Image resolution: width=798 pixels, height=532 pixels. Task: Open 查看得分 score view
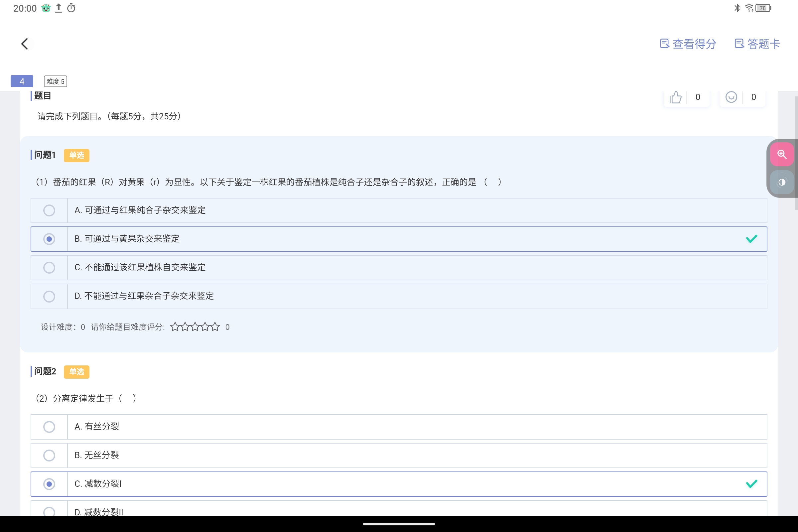point(688,44)
